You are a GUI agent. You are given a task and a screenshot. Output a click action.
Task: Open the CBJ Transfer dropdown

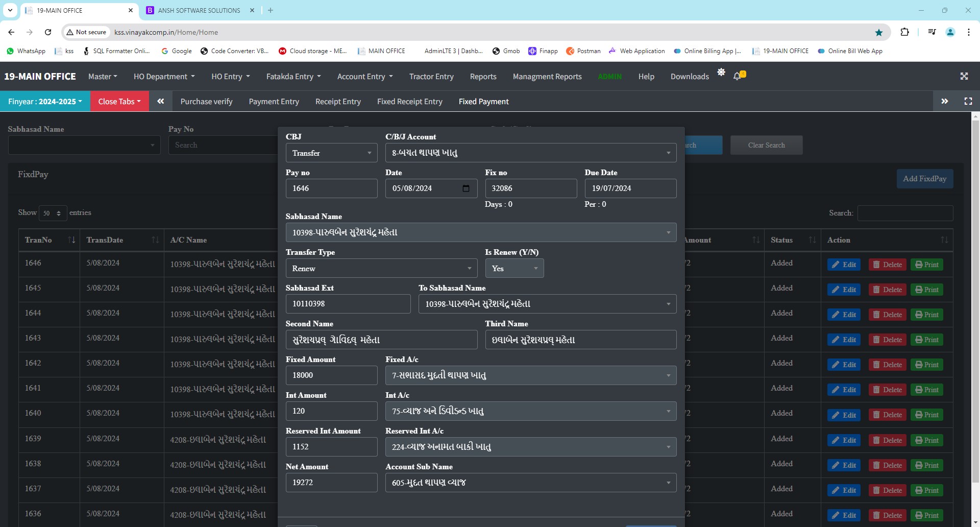coord(331,153)
